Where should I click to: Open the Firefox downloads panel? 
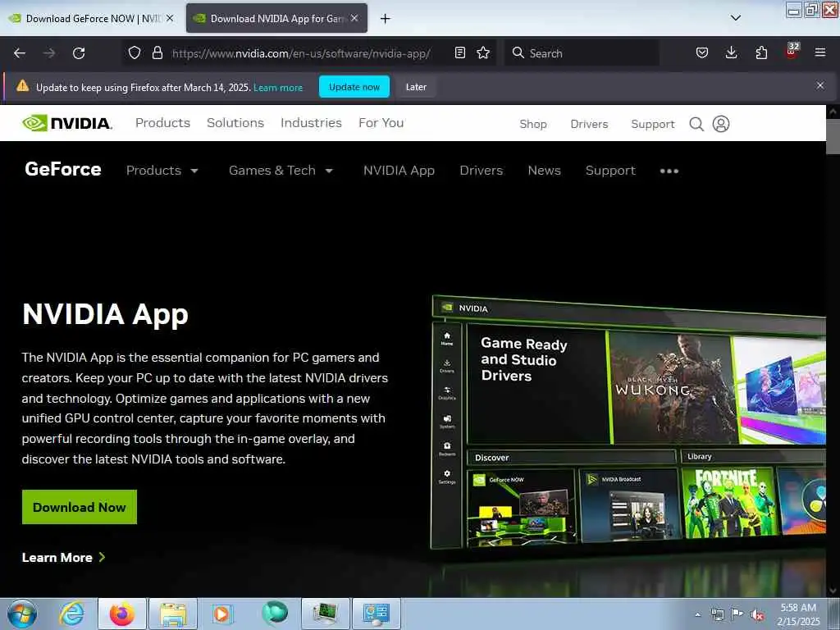click(x=731, y=52)
